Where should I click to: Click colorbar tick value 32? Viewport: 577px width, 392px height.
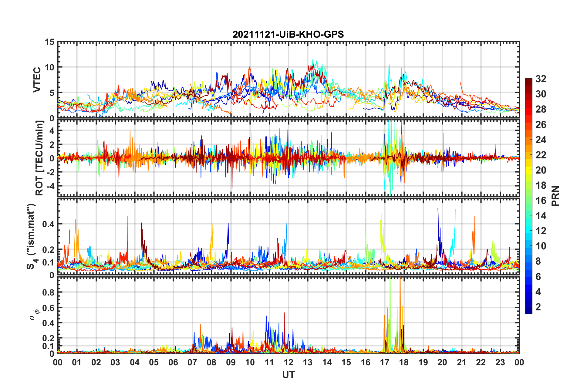click(x=541, y=79)
